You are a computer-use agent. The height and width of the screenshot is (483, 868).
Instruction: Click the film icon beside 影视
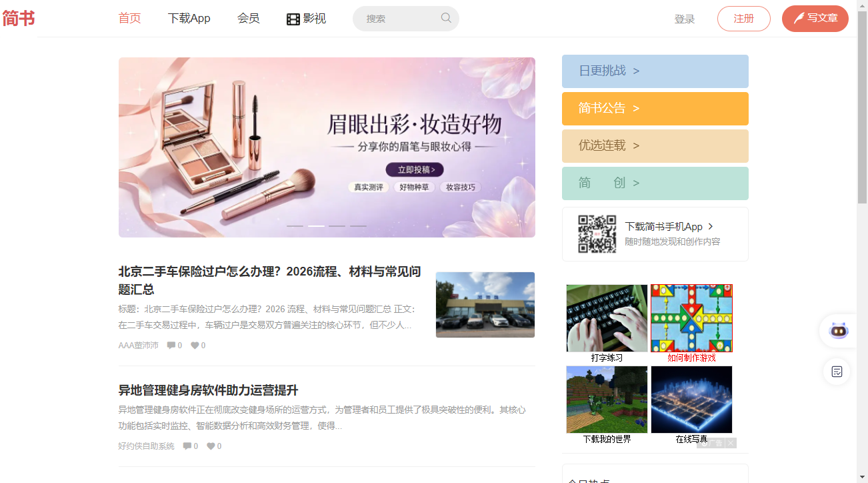[x=293, y=19]
